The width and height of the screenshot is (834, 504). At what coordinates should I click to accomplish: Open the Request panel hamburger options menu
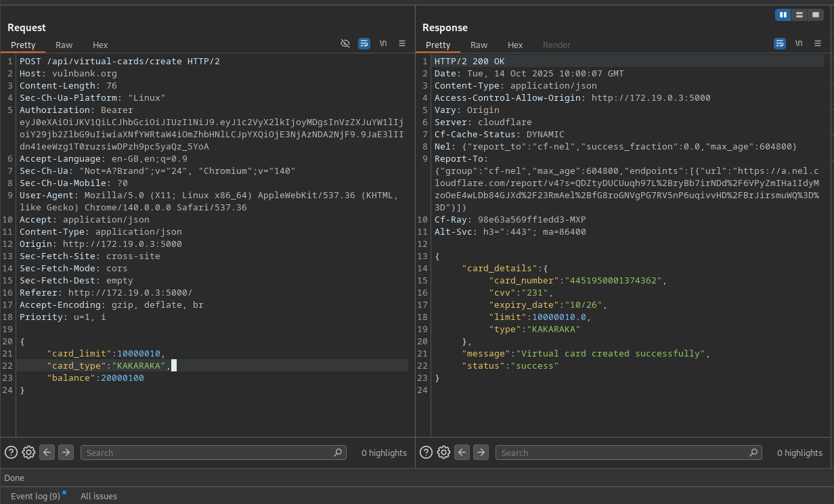coord(402,43)
